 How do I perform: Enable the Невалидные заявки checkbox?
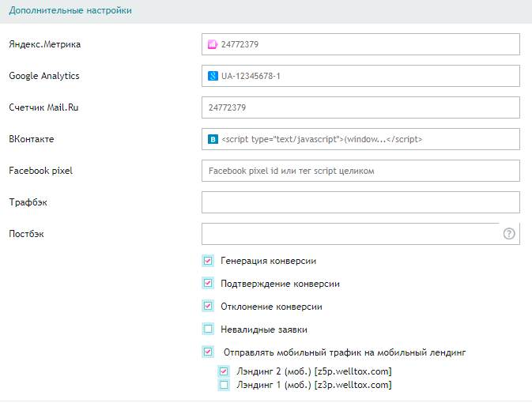coord(208,329)
